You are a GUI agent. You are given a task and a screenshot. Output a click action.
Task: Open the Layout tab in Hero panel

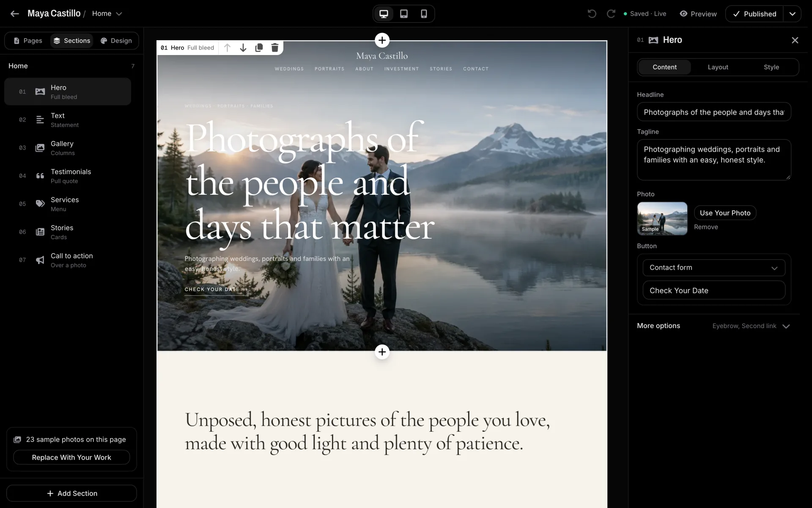[x=718, y=67]
